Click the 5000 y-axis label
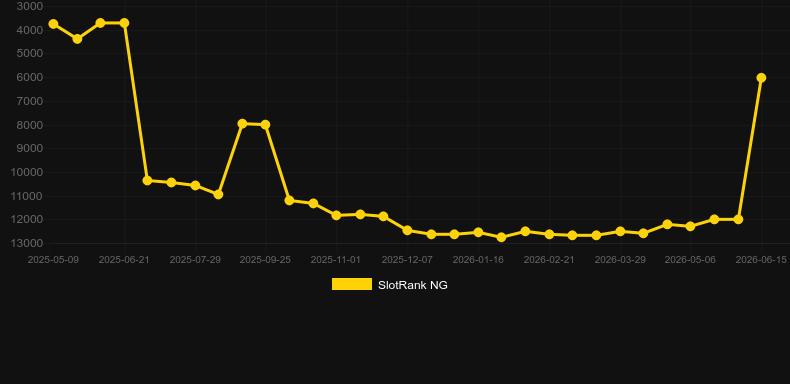The image size is (790, 384). coord(30,53)
